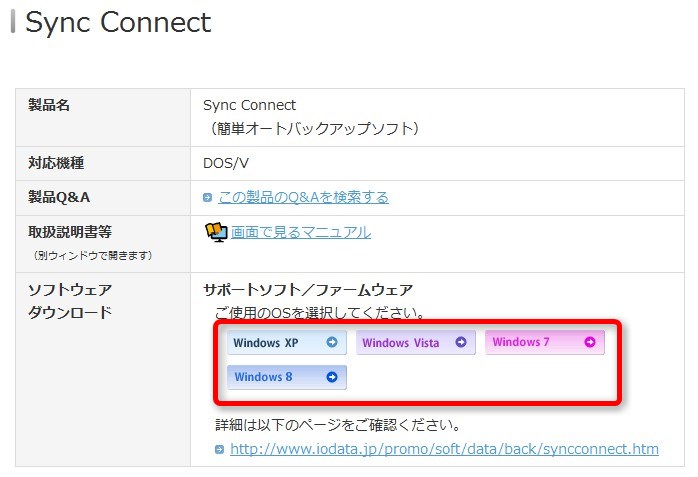
Task: Choose the Windows 8 download button
Action: click(287, 377)
